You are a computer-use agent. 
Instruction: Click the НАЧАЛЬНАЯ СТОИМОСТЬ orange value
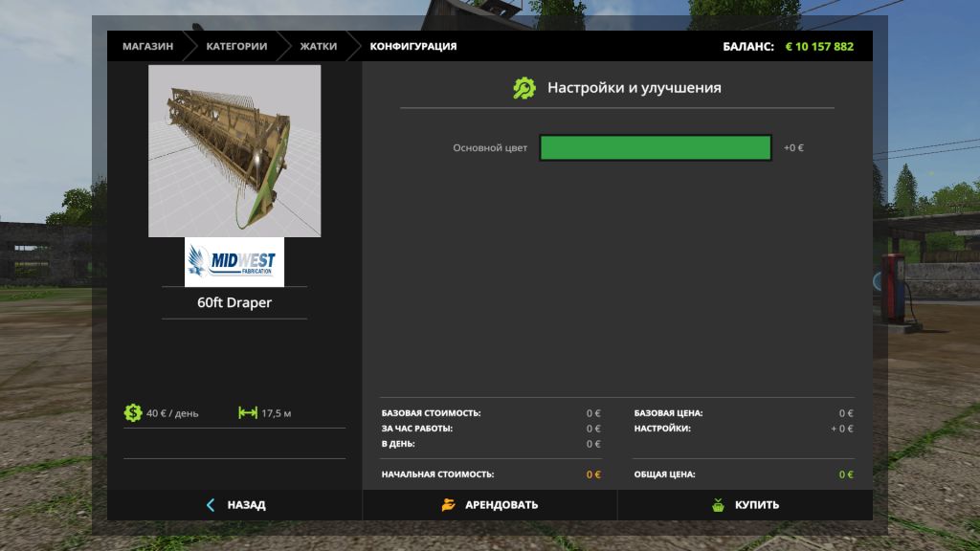(593, 474)
